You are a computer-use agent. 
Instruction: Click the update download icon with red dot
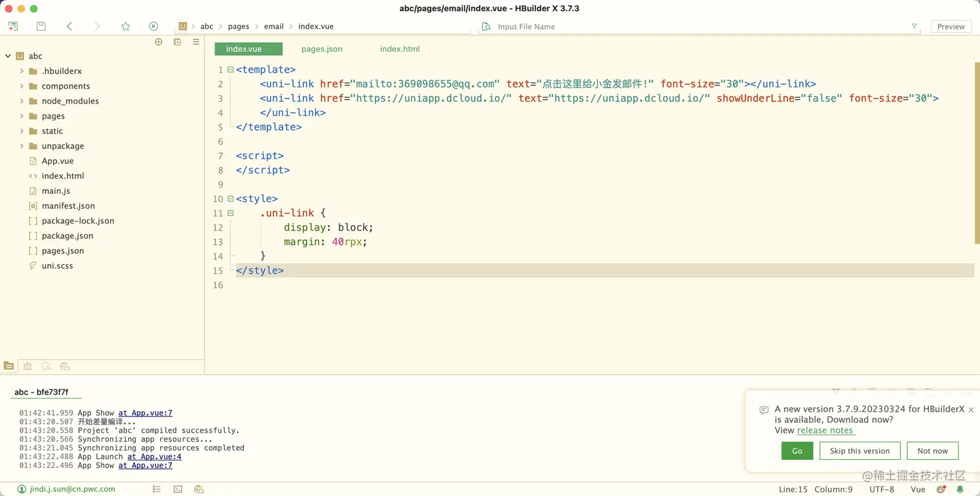tap(941, 490)
